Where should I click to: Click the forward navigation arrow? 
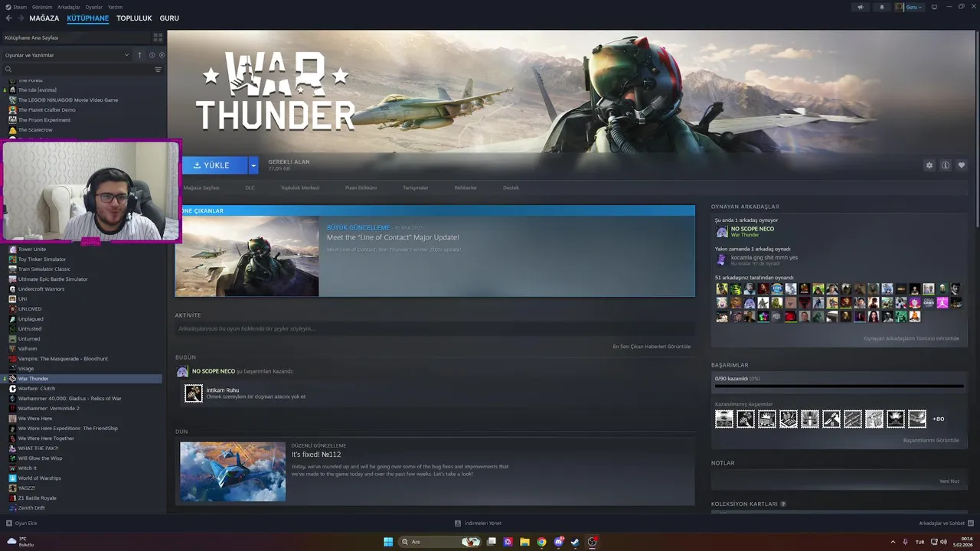click(20, 18)
